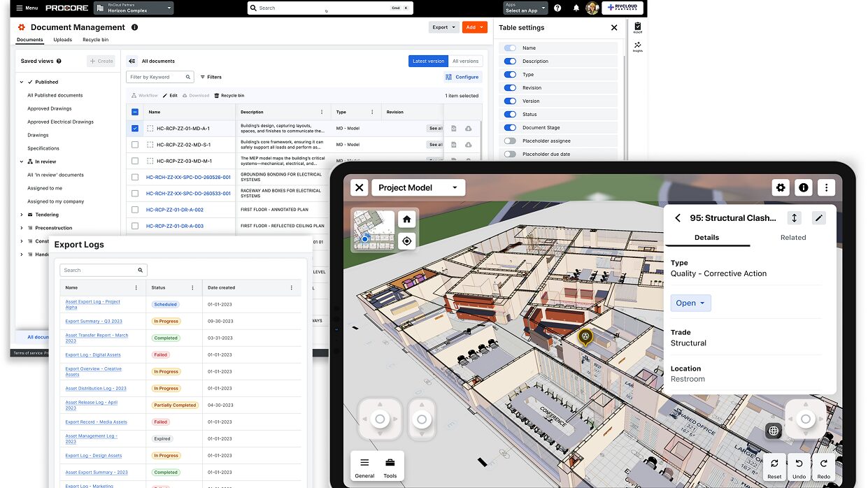Viewport: 868px width, 488px height.
Task: Open the Open status dropdown on clash
Action: (691, 303)
